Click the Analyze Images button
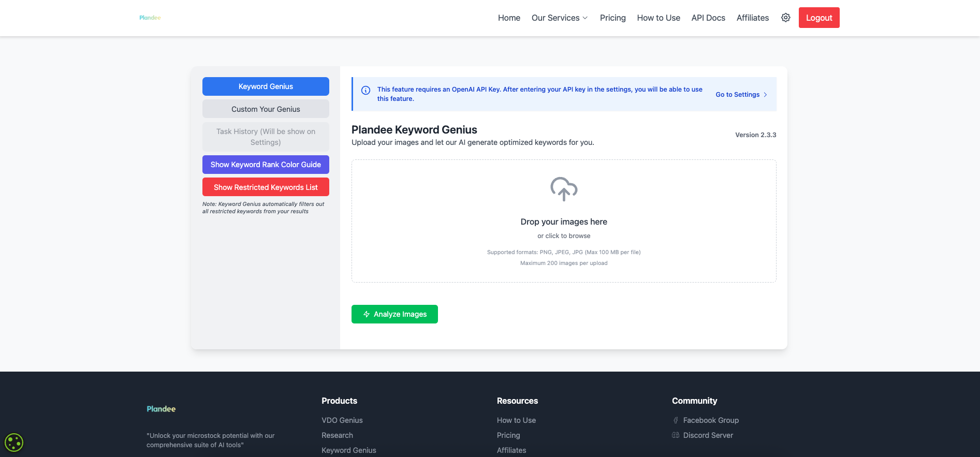This screenshot has height=457, width=980. (394, 314)
